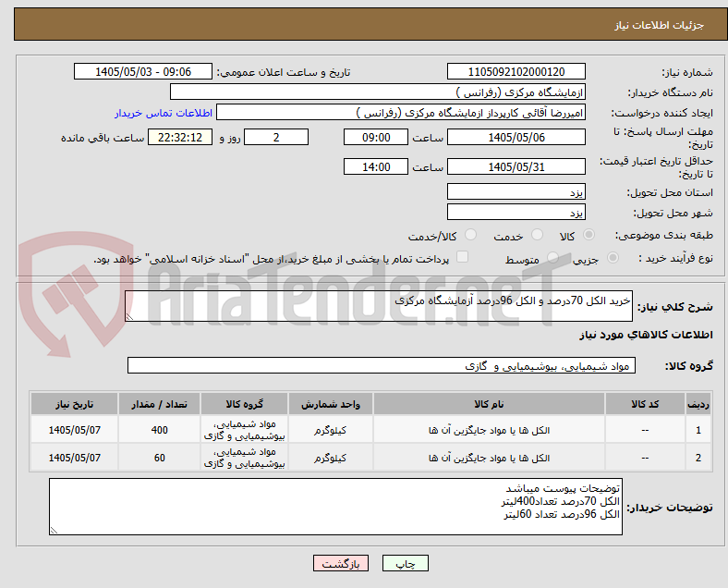Click row 1 product name cell
The height and width of the screenshot is (588, 728).
point(489,430)
